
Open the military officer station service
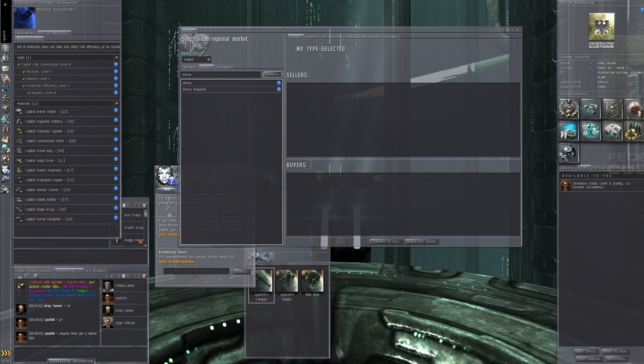[569, 109]
